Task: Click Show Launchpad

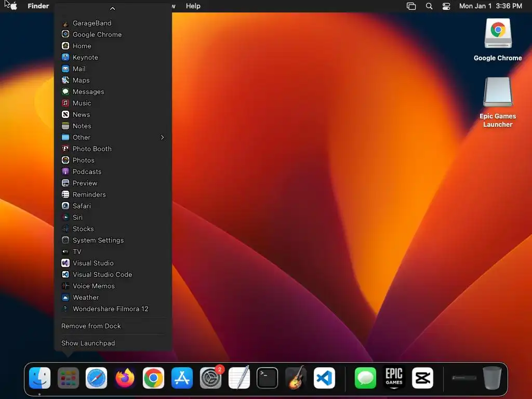Action: pos(113,343)
